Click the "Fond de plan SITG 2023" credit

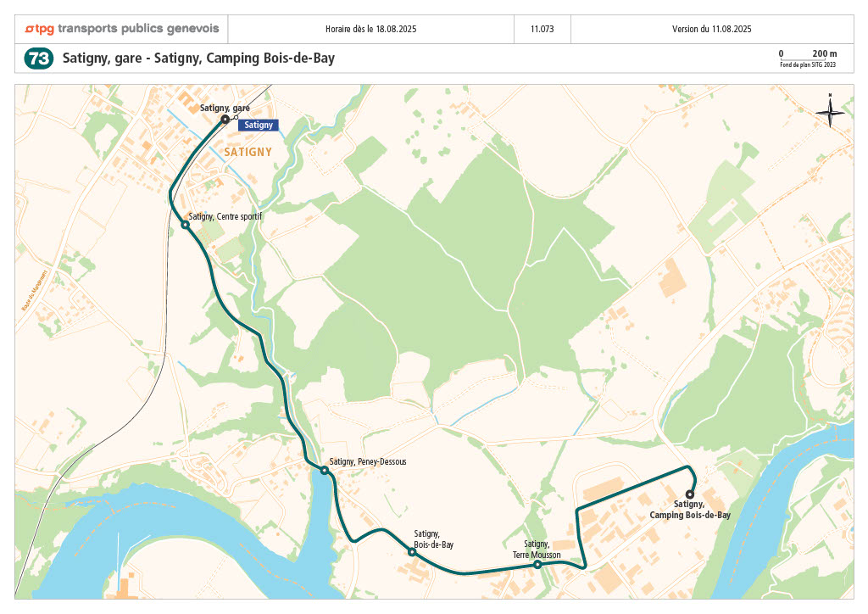coord(808,64)
